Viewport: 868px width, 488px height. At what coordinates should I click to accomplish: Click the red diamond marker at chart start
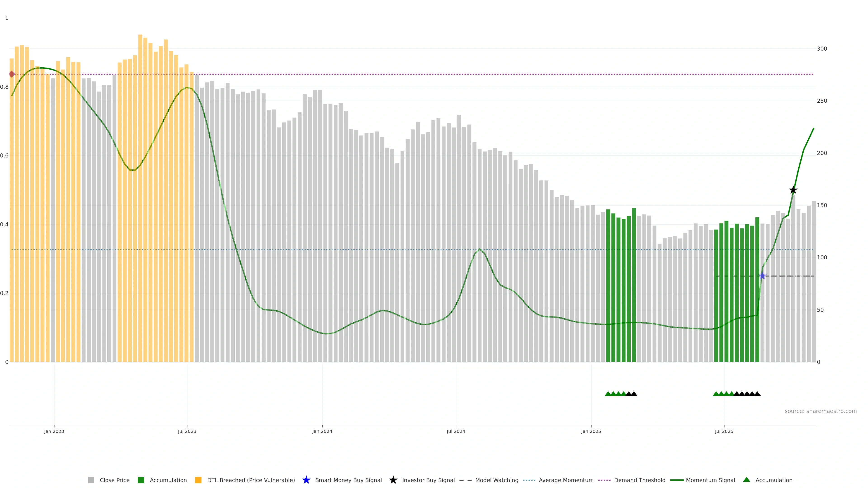point(12,74)
